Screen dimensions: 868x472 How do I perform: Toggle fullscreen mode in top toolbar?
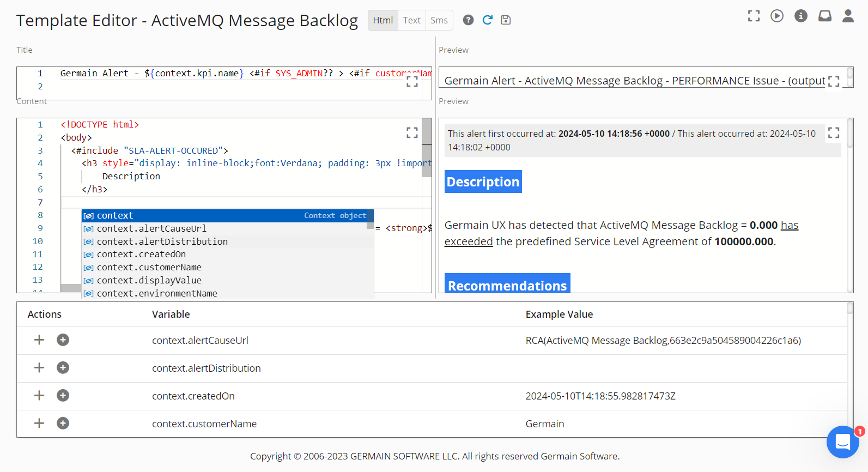[x=754, y=16]
